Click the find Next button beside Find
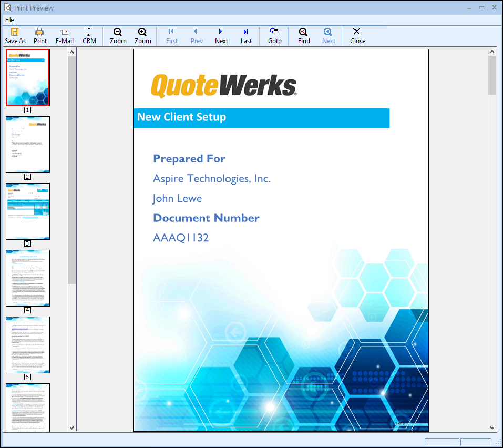 [x=329, y=32]
